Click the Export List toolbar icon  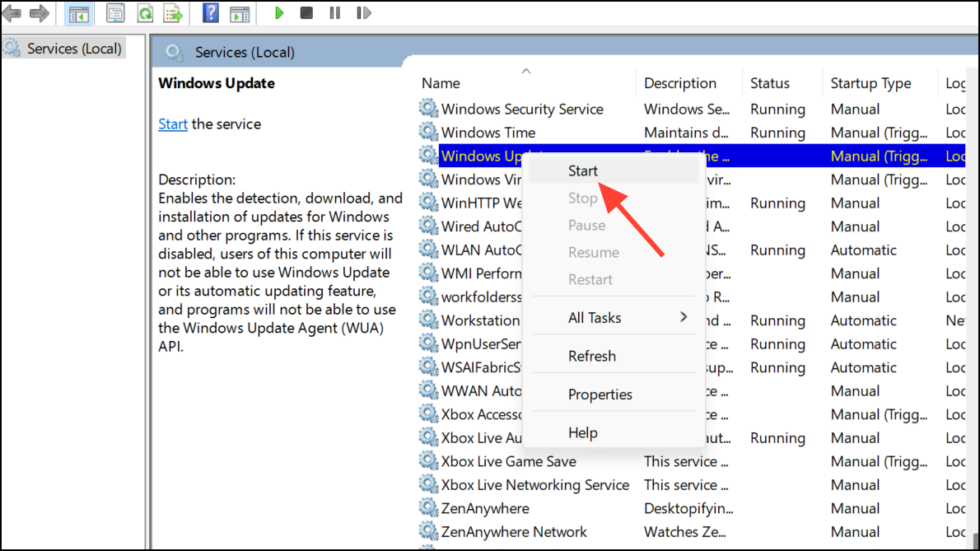[173, 13]
